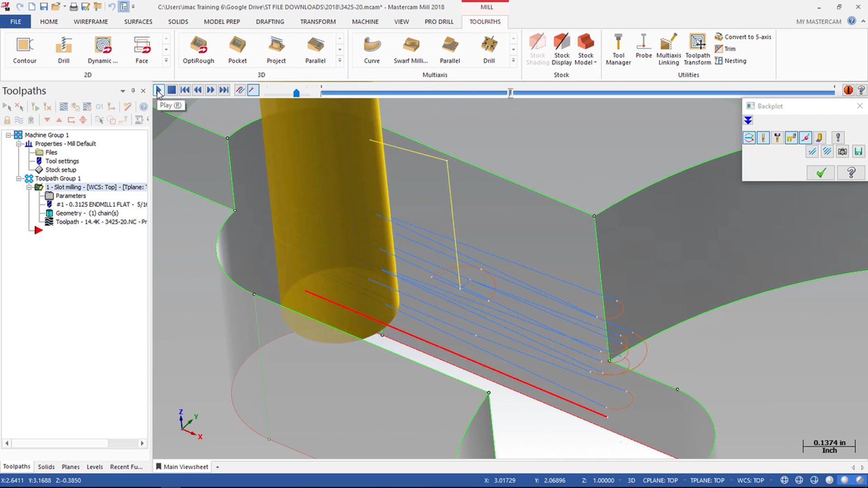
Task: Toggle run mode in backplot bar
Action: [x=253, y=90]
